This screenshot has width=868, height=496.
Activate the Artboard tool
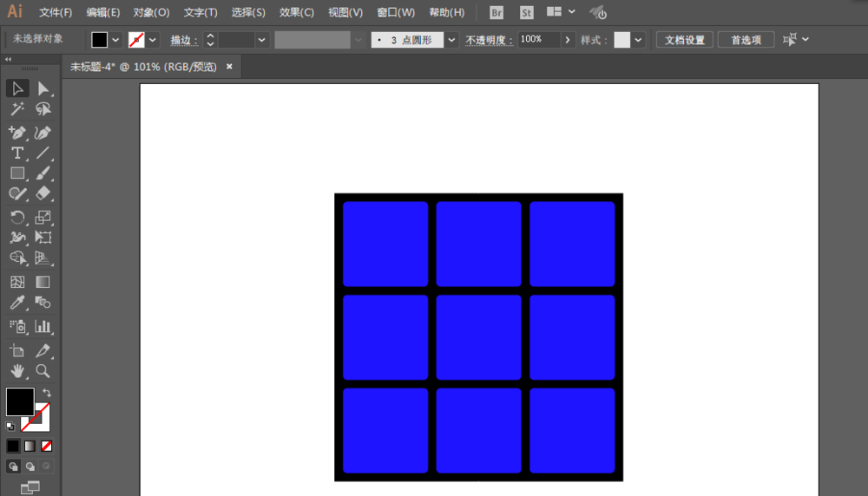pos(17,350)
